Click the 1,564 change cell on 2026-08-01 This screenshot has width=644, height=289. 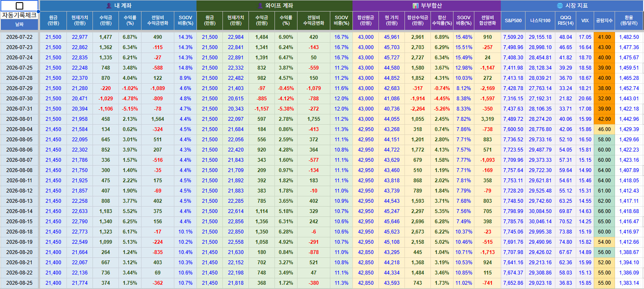[158, 119]
